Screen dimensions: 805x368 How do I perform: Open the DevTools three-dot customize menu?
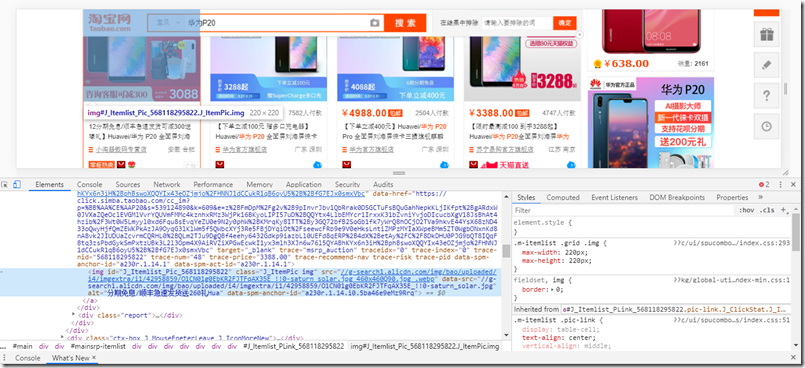pos(780,184)
